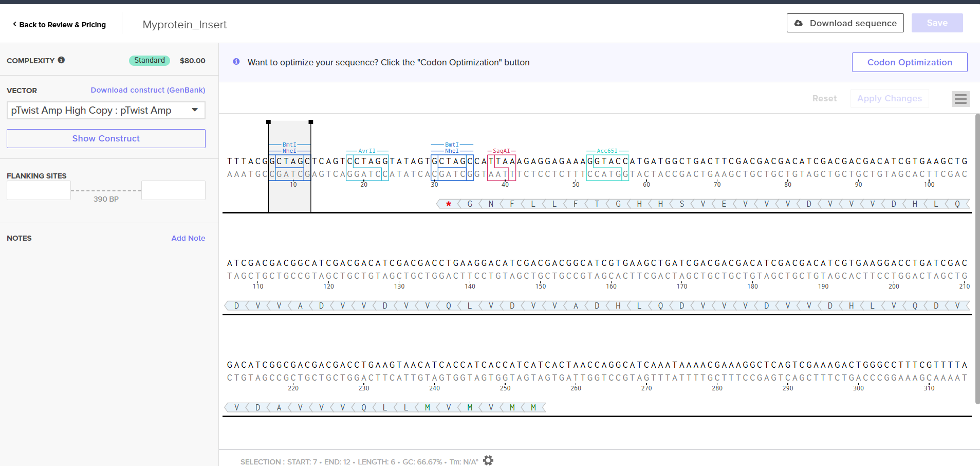Select the Acc65I restriction site label
The height and width of the screenshot is (466, 980).
click(607, 151)
